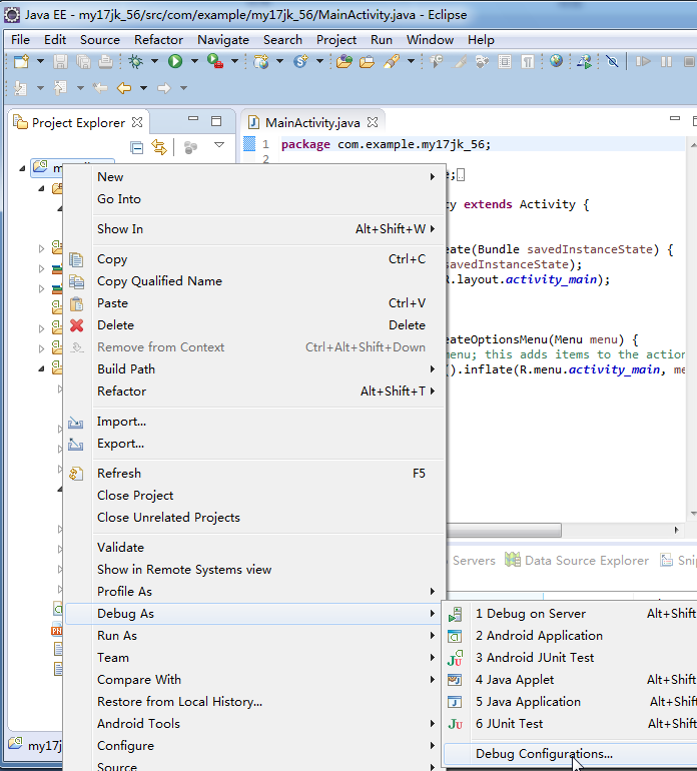Open Build Path submenu
Viewport: 697px width, 771px height.
(255, 369)
